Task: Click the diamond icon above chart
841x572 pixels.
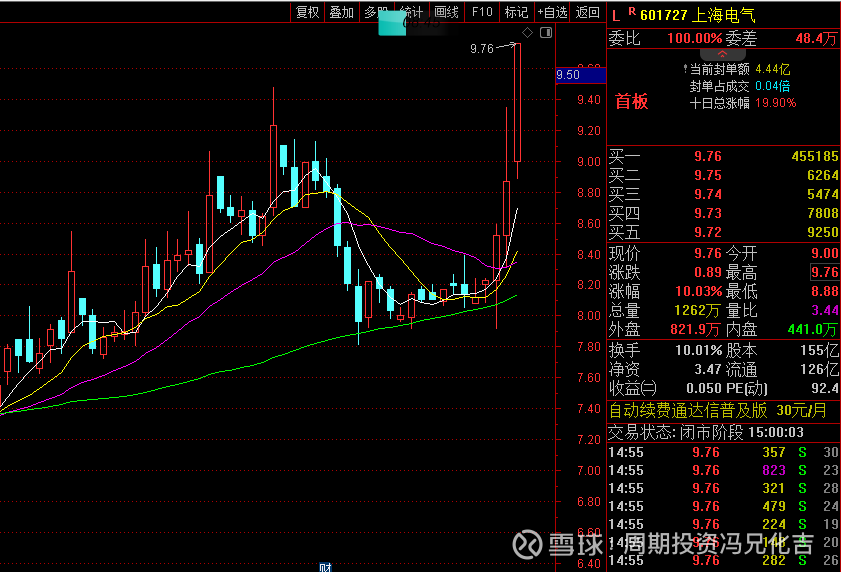Action: point(527,33)
